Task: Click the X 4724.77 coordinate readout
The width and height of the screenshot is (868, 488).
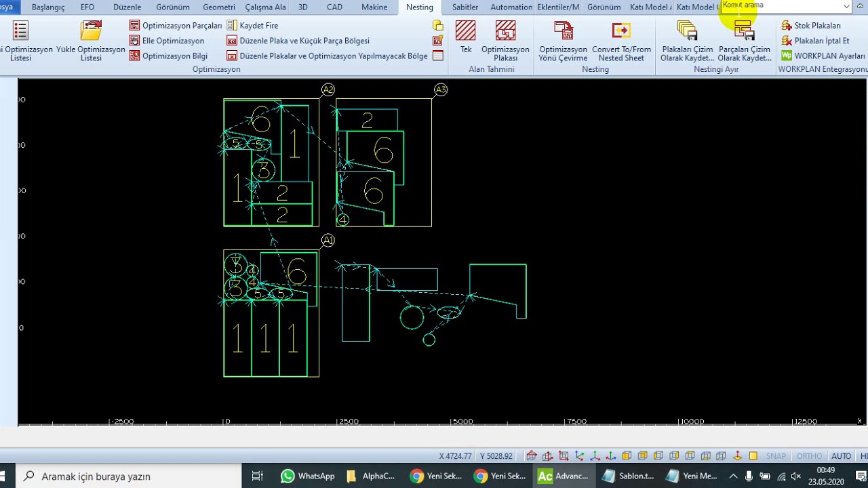Action: 456,456
